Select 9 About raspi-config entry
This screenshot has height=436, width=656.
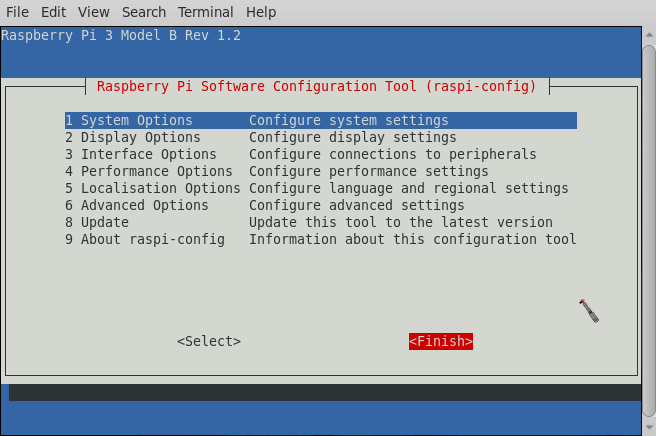pyautogui.click(x=320, y=239)
